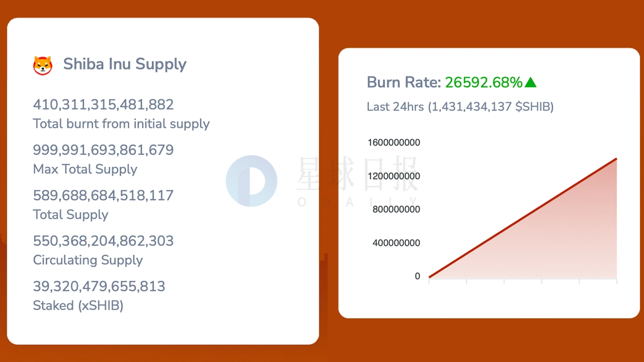Click the top end of the red burn line
The image size is (644, 362).
point(616,159)
